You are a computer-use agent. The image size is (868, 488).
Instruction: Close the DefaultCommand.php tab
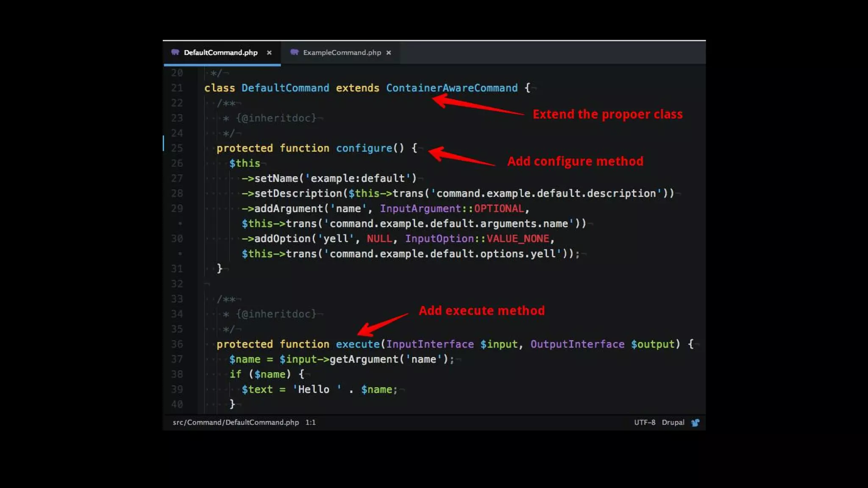(269, 53)
